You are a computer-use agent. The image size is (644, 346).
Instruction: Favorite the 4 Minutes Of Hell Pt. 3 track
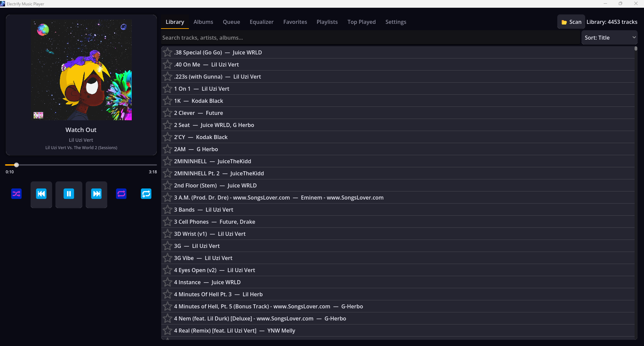(x=167, y=294)
